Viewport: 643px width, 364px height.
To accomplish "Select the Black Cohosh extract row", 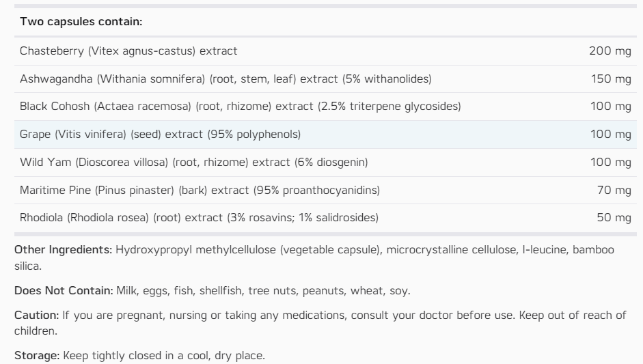I will coord(325,107).
